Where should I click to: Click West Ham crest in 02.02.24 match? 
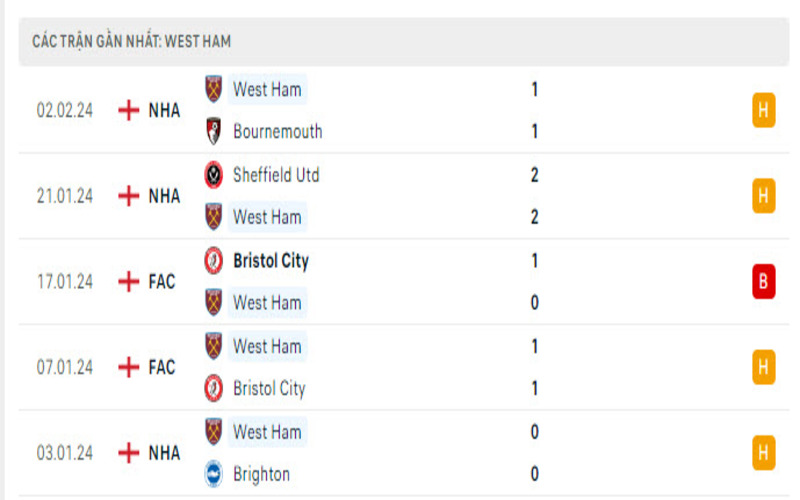coord(213,89)
